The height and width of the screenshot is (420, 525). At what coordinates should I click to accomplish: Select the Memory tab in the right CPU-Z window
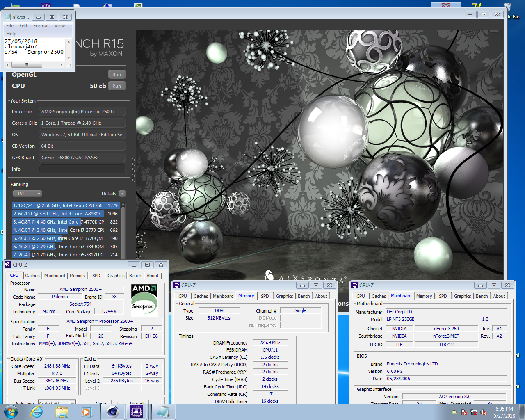[x=424, y=296]
